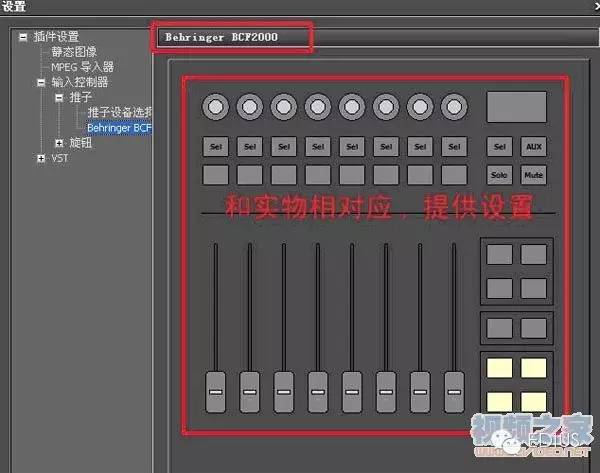Image resolution: width=600 pixels, height=473 pixels.
Task: Click the first fader handle on the left
Action: [x=215, y=392]
